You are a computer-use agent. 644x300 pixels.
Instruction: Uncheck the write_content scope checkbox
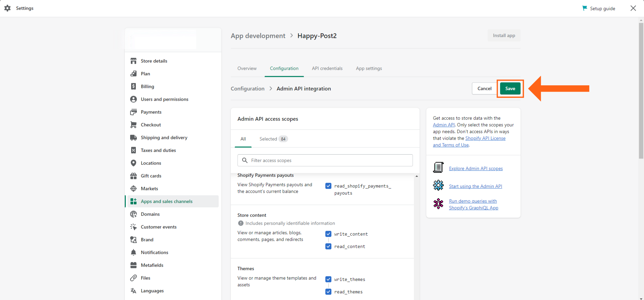click(328, 234)
